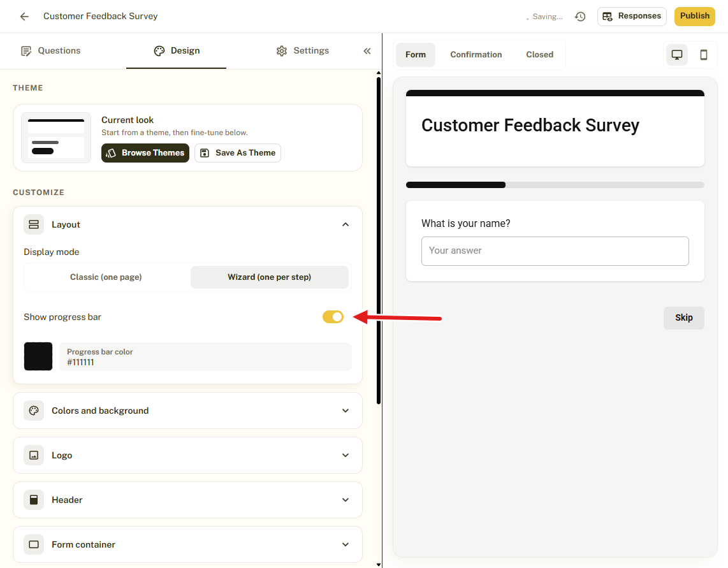728x568 pixels.
Task: Click the Skip button in preview
Action: (x=683, y=317)
